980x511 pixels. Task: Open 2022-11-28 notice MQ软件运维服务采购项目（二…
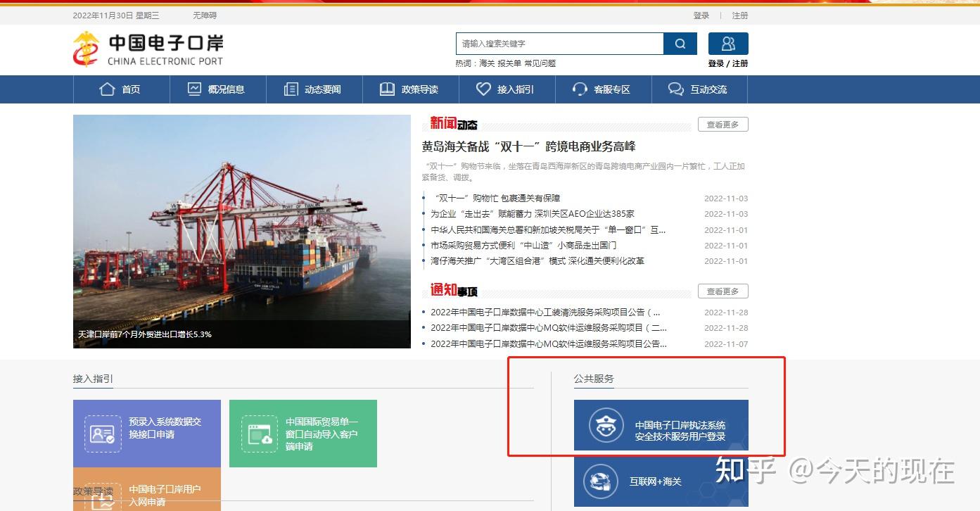(x=549, y=328)
